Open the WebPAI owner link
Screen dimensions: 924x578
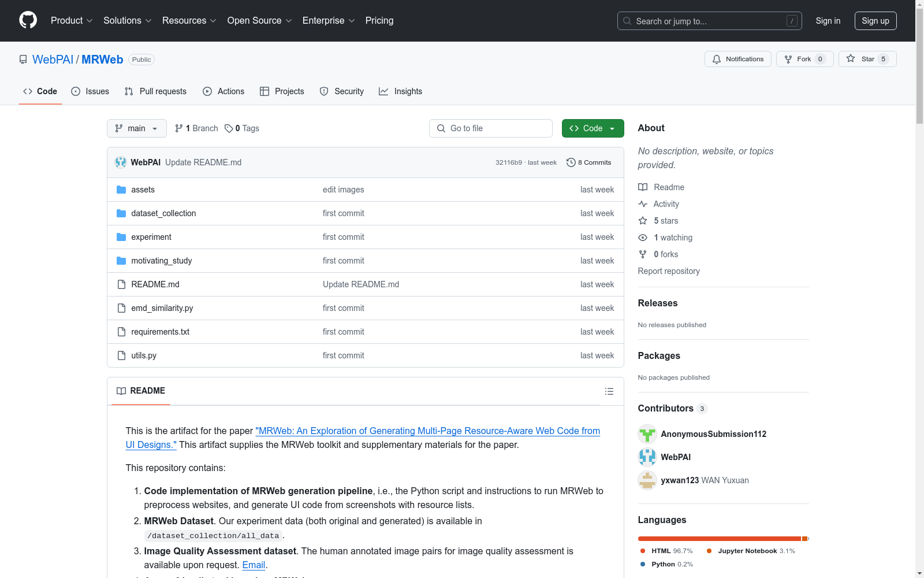point(53,60)
